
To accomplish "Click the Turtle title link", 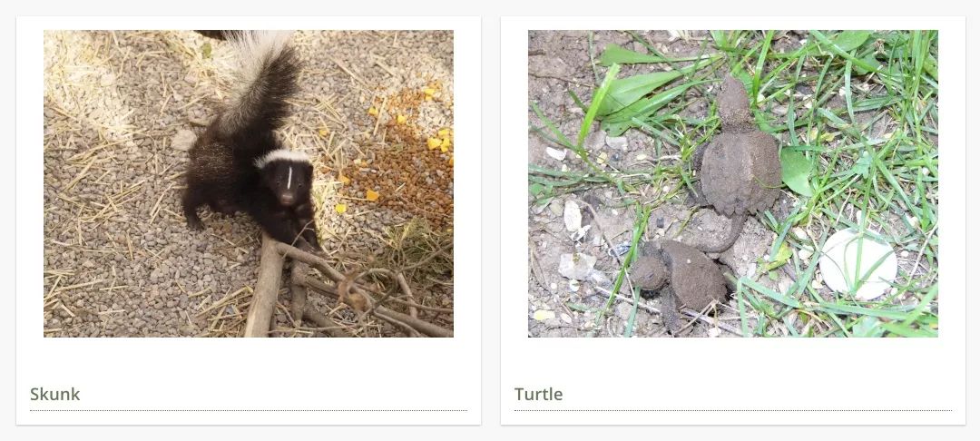I will [x=539, y=394].
